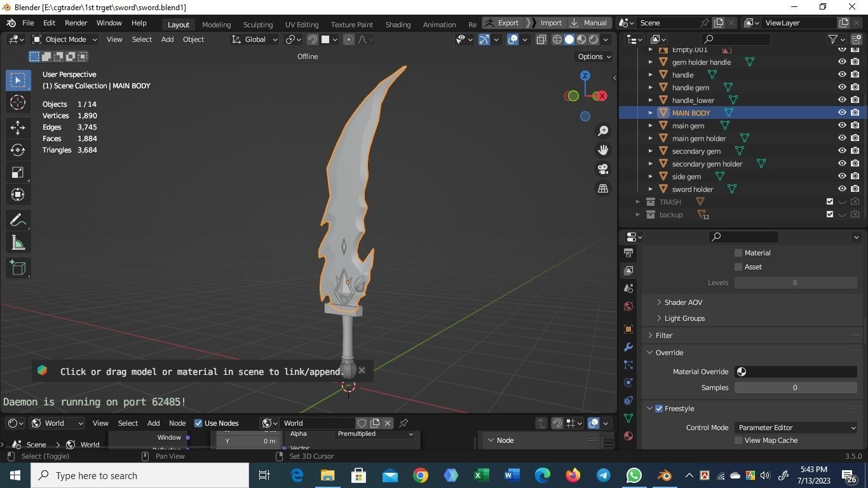Hide sword holder object in viewport
The width and height of the screenshot is (868, 488).
842,189
